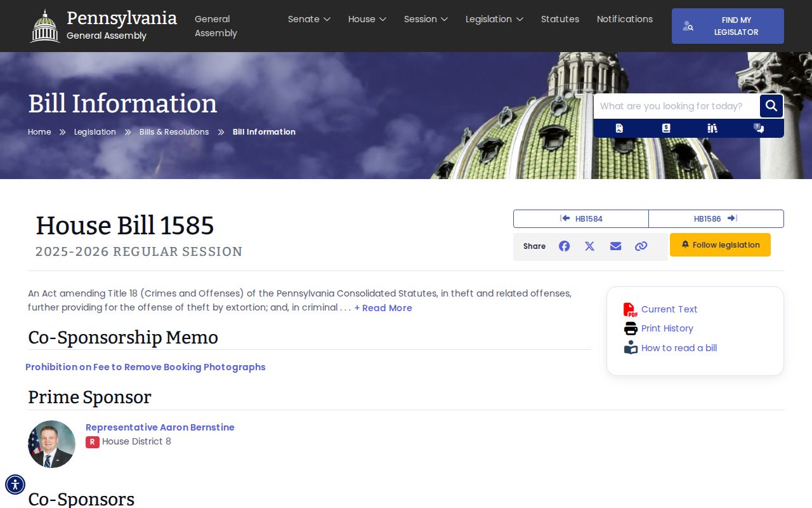Open the Notifications menu item

(625, 19)
